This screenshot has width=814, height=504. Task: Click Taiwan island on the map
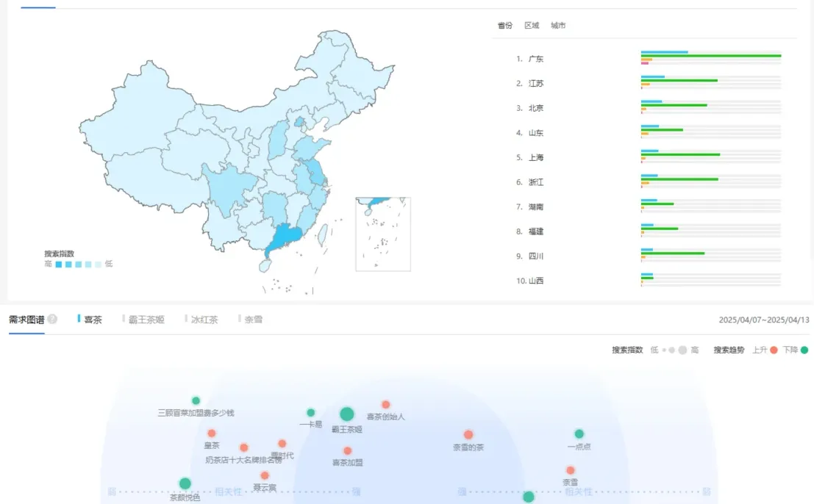point(322,234)
